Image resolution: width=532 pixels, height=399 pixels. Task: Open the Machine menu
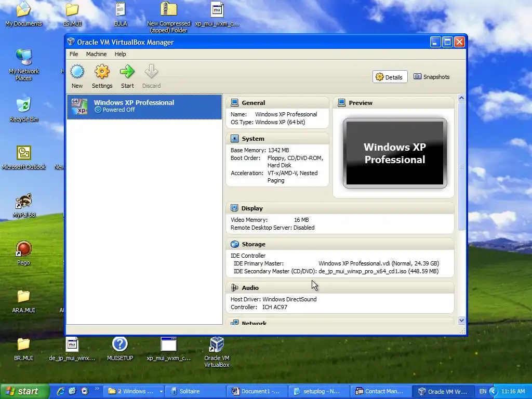96,54
